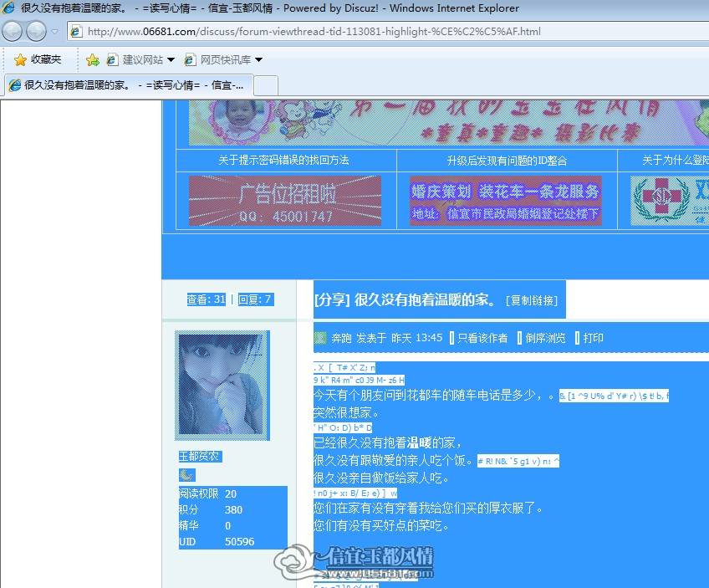Click the browser Back button
709x588 pixels.
click(13, 31)
